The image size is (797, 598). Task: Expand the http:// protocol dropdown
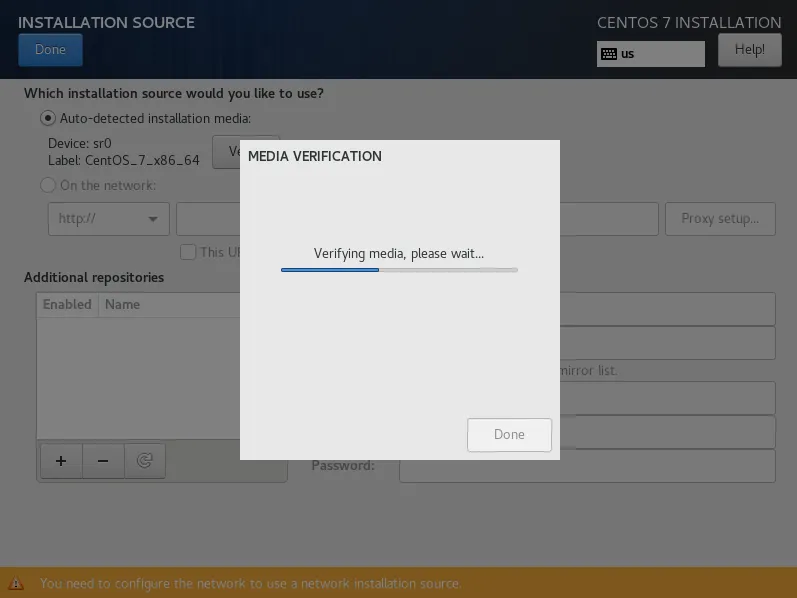[109, 219]
